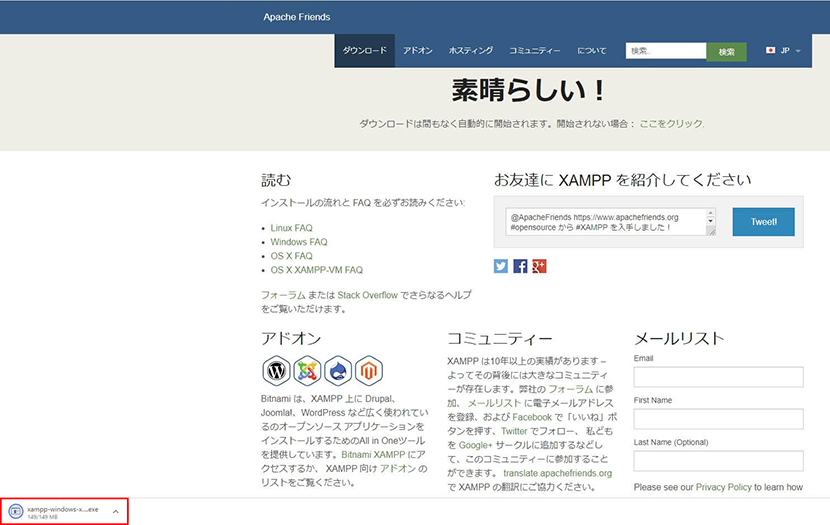Open the Twitter share icon
830x525 pixels.
click(501, 266)
